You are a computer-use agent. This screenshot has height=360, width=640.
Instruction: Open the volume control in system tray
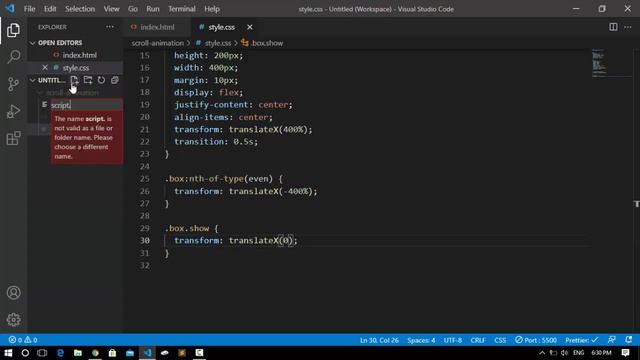click(x=564, y=353)
